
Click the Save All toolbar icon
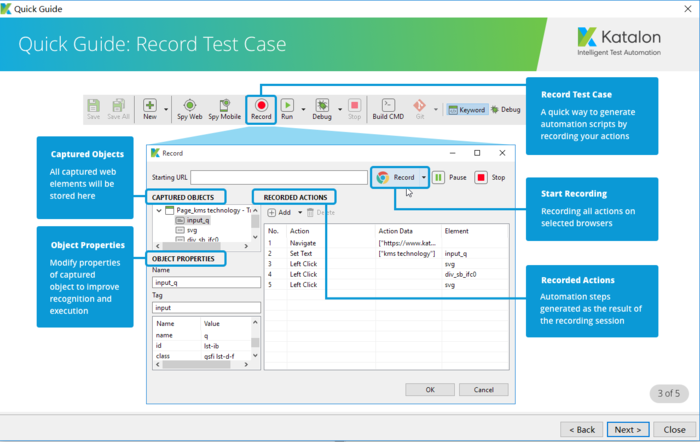(x=118, y=106)
